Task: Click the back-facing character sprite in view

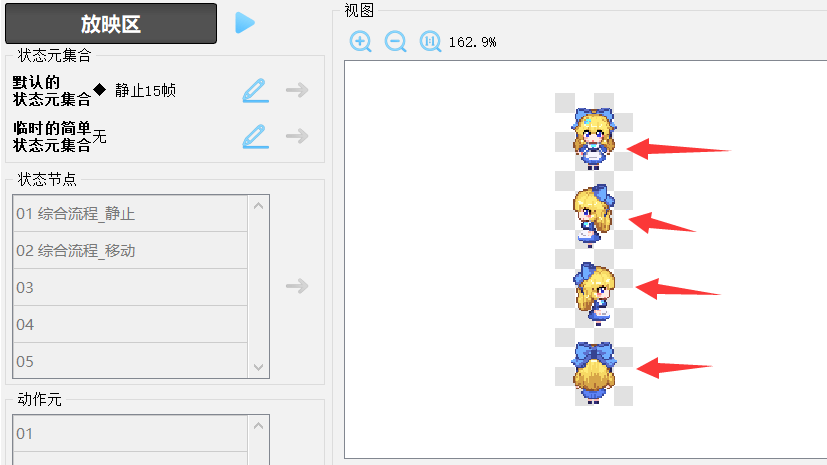Action: click(592, 370)
